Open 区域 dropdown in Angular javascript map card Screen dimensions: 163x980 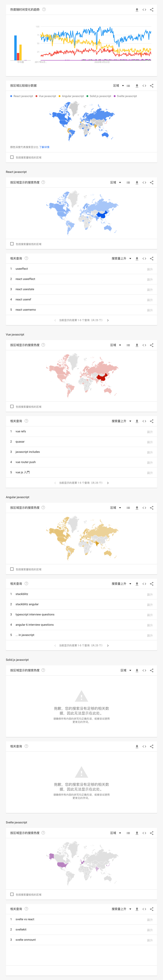[116, 508]
